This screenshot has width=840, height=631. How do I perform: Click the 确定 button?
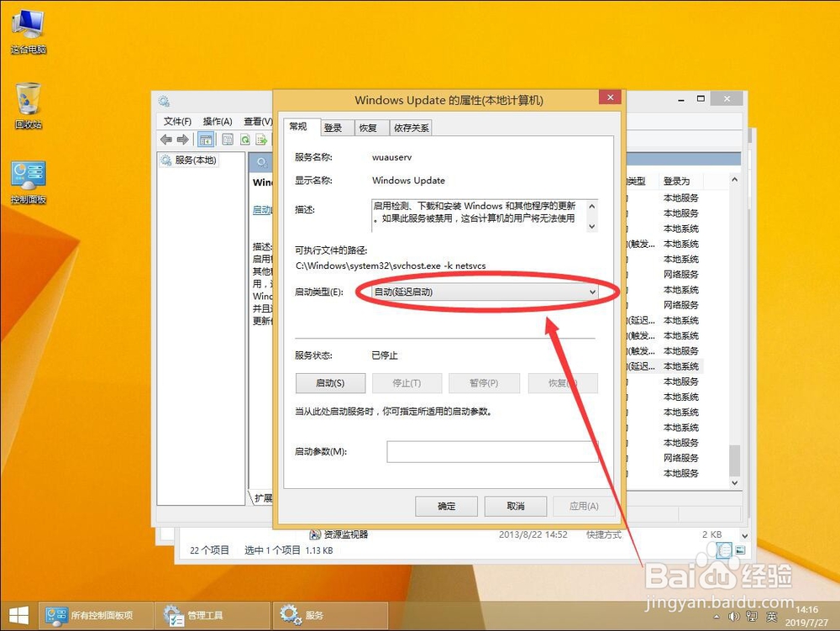[x=446, y=506]
